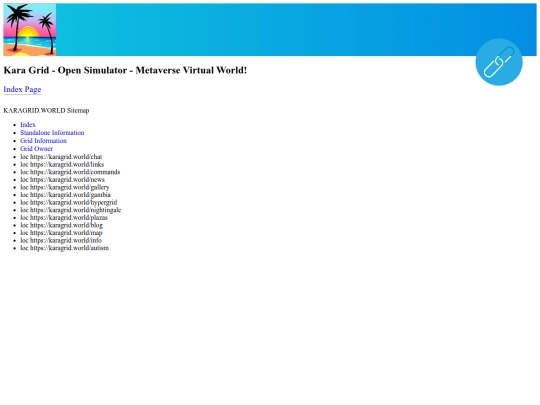Select the karagrid.world/map entry
Image resolution: width=540 pixels, height=405 pixels.
61,232
